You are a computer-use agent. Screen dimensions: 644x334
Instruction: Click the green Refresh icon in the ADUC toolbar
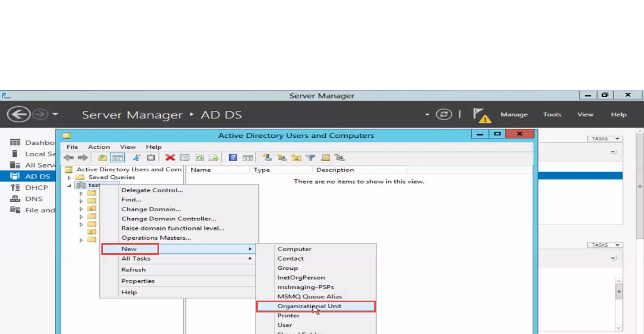(199, 157)
